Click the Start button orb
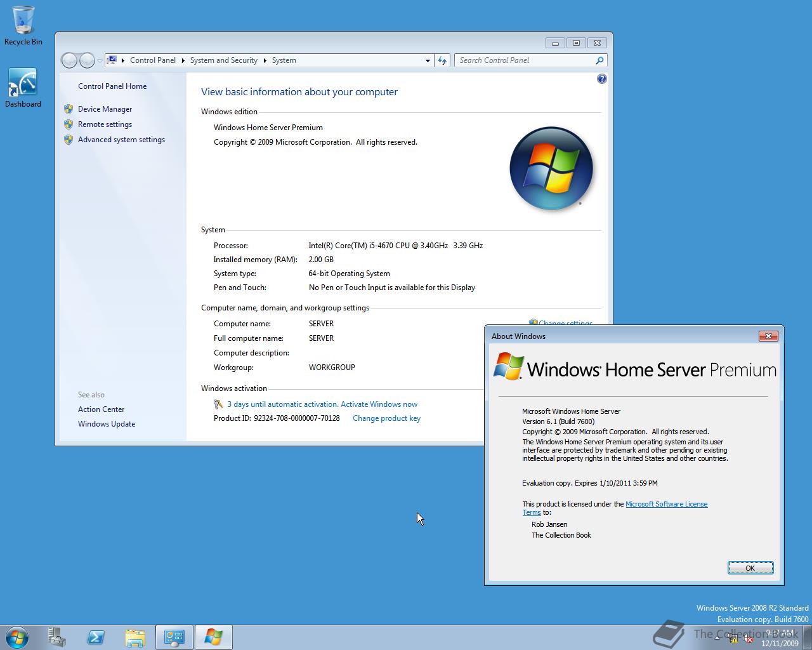The image size is (812, 650). (16, 637)
